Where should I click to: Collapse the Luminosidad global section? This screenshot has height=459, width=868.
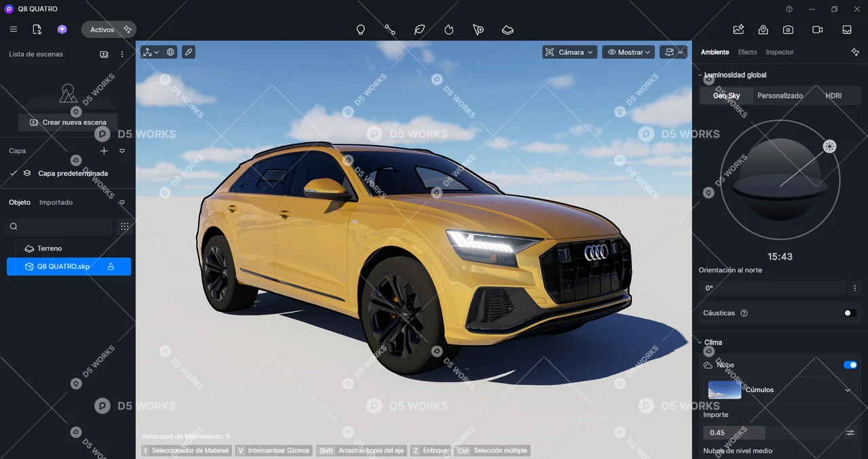pos(700,75)
